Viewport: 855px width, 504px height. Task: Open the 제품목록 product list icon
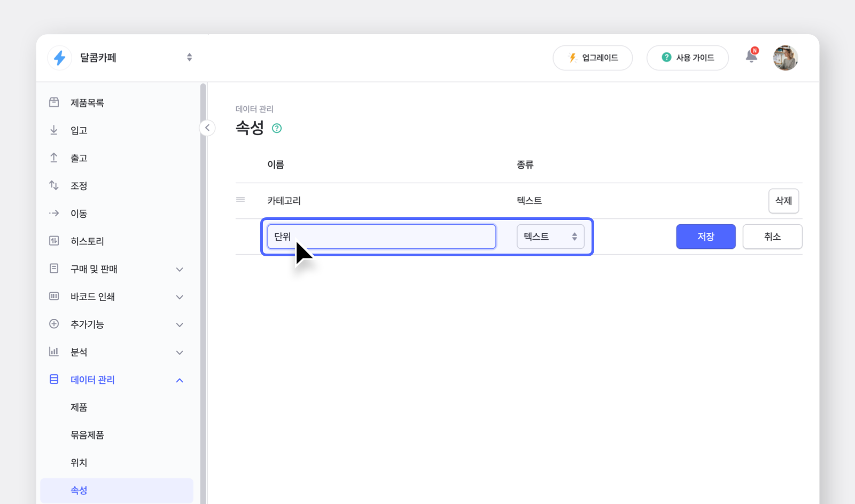point(54,103)
